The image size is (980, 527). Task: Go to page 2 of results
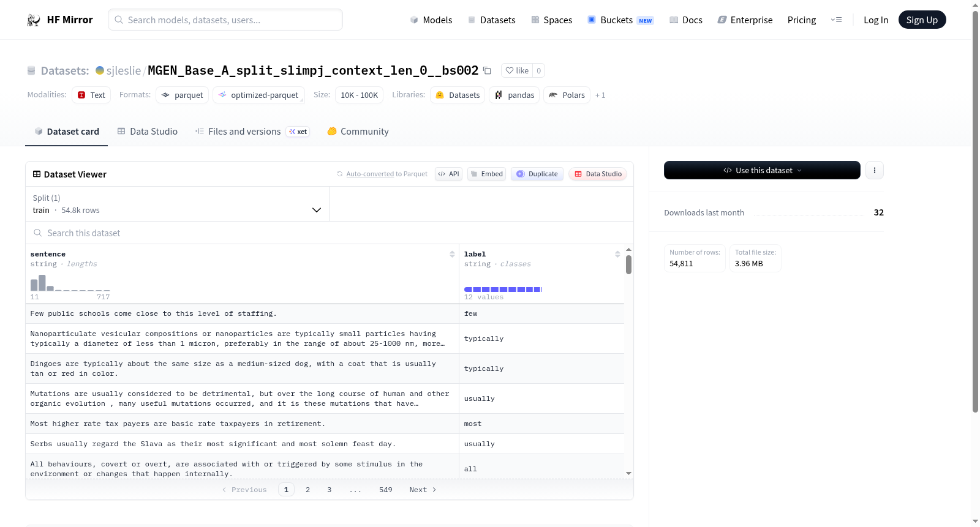307,490
